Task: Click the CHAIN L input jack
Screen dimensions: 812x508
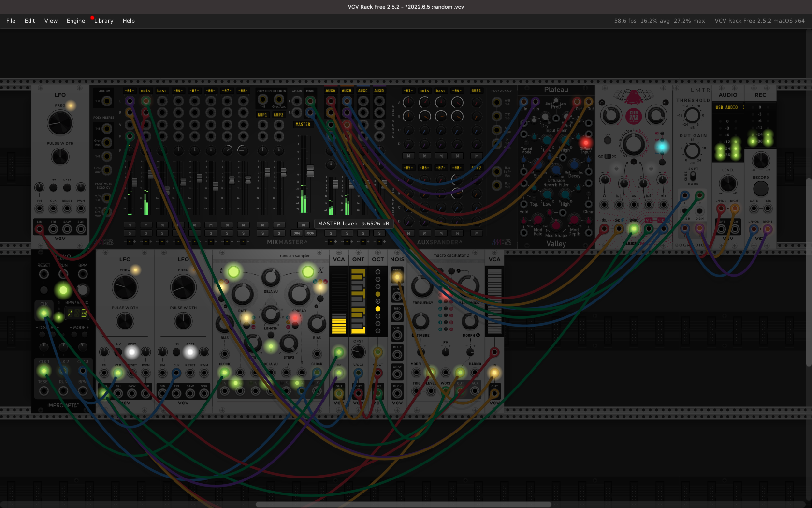Action: tap(297, 101)
